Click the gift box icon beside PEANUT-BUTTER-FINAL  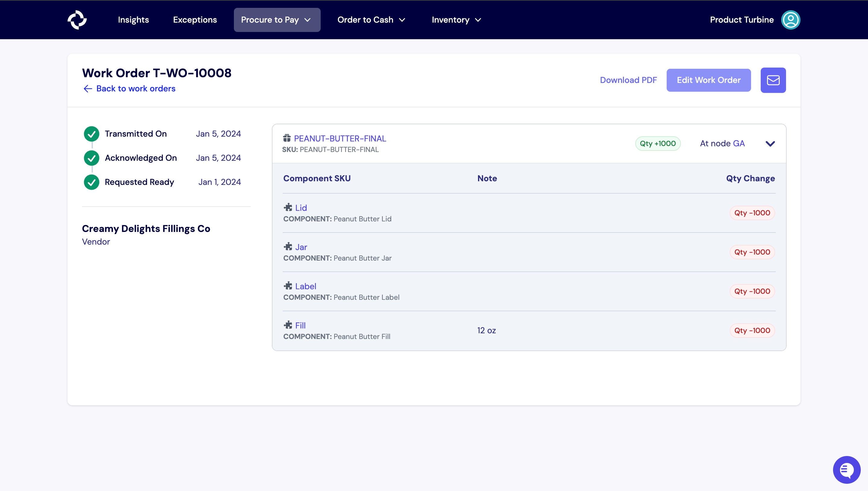pyautogui.click(x=287, y=138)
